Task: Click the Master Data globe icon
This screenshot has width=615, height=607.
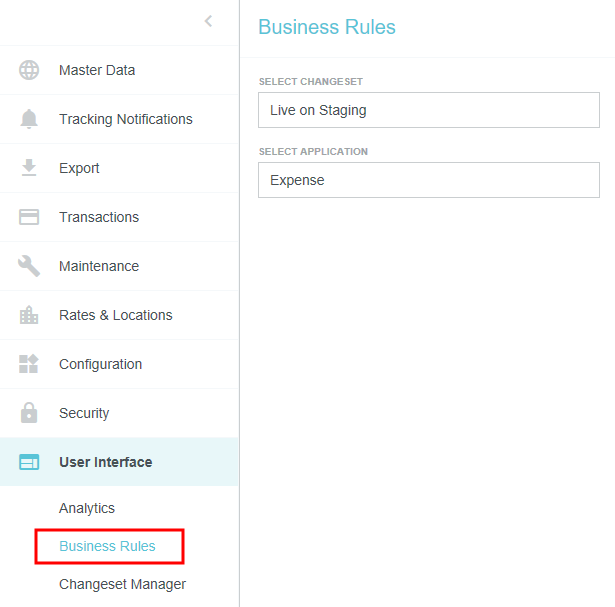Action: (x=29, y=70)
